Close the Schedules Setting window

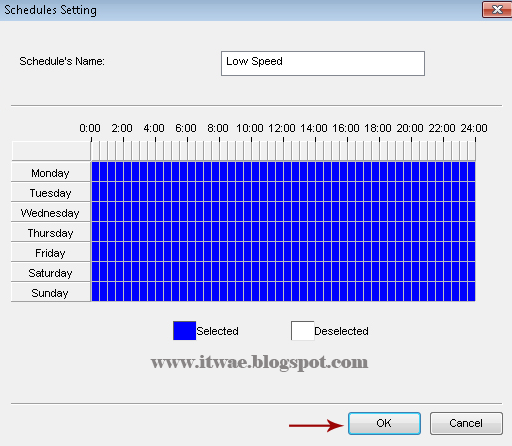pos(497,9)
